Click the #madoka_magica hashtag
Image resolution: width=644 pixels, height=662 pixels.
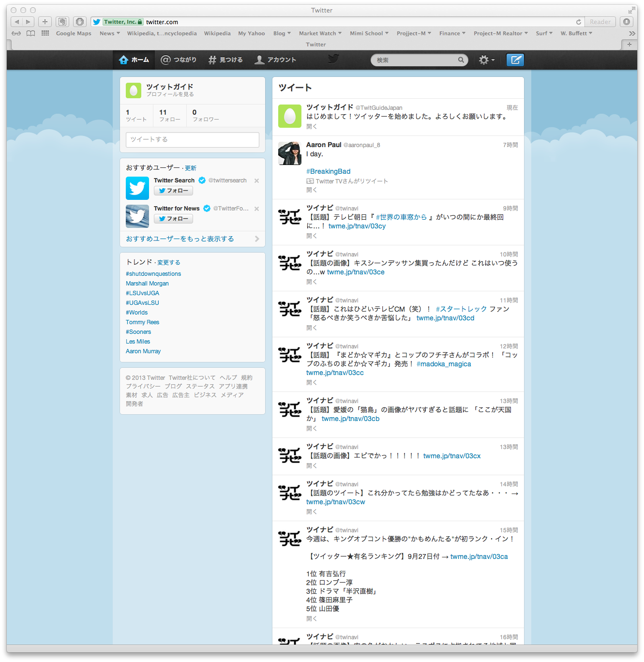click(x=444, y=364)
